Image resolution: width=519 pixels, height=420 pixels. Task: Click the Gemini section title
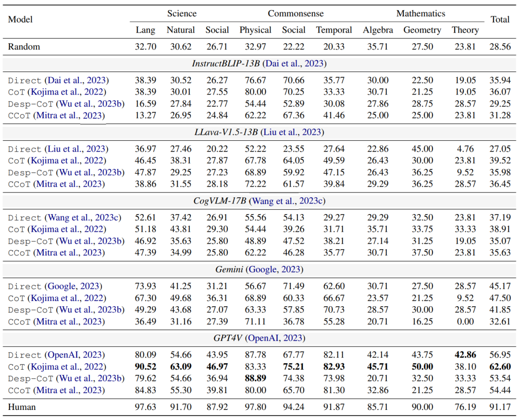click(229, 269)
